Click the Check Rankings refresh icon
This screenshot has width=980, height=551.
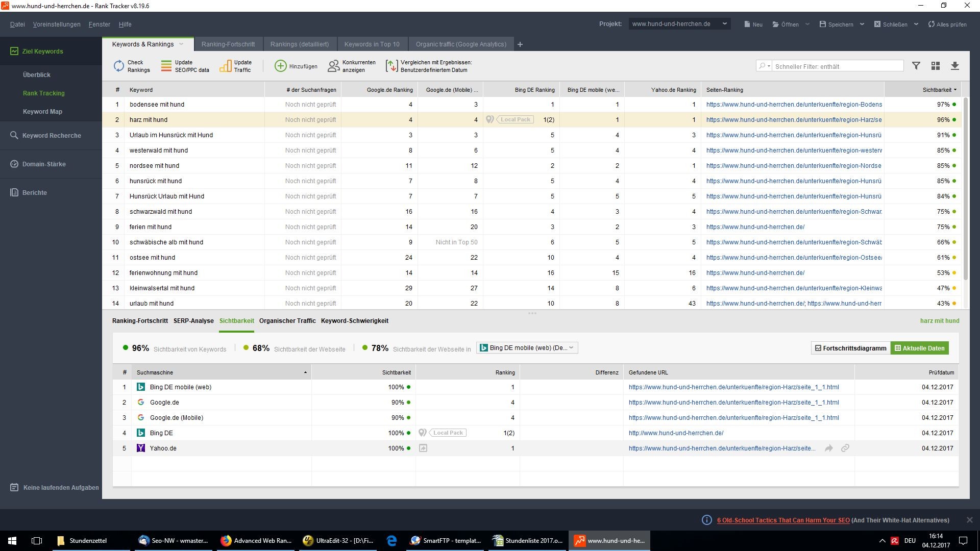pyautogui.click(x=118, y=66)
